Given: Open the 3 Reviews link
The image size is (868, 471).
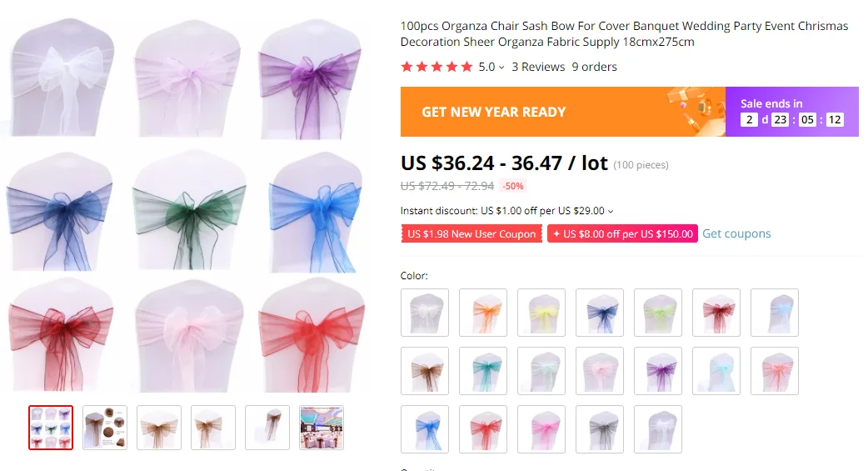Looking at the screenshot, I should pyautogui.click(x=538, y=67).
